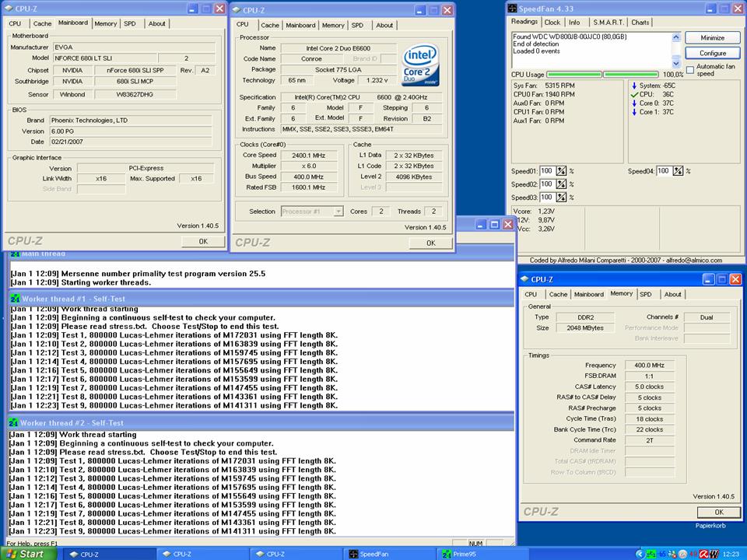747x560 pixels.
Task: Click the Speed03 value field
Action: pos(547,197)
